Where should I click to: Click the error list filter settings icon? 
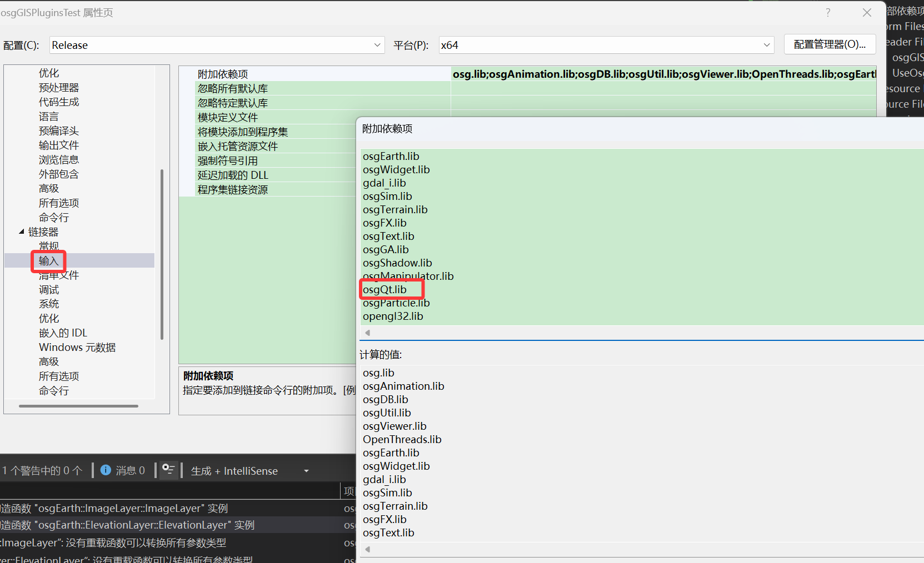tap(168, 470)
